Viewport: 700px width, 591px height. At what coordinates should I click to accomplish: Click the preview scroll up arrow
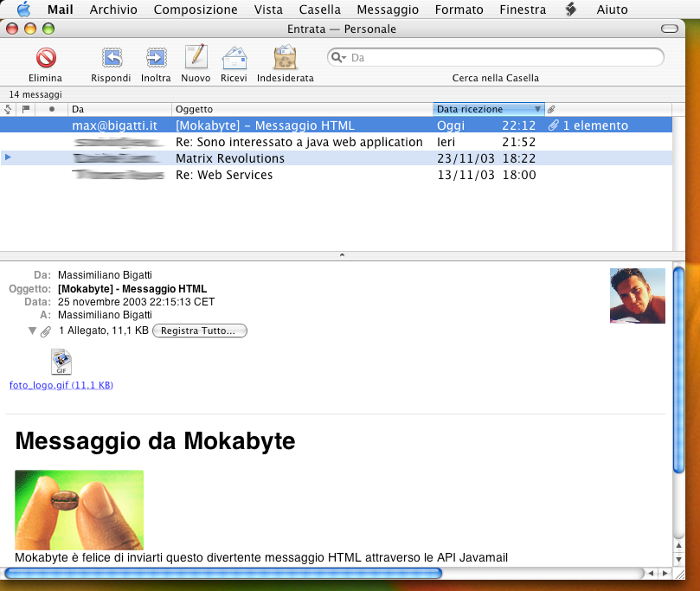(x=678, y=545)
